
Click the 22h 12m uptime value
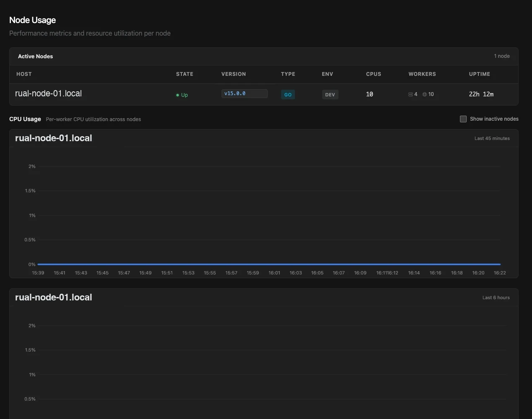click(481, 94)
